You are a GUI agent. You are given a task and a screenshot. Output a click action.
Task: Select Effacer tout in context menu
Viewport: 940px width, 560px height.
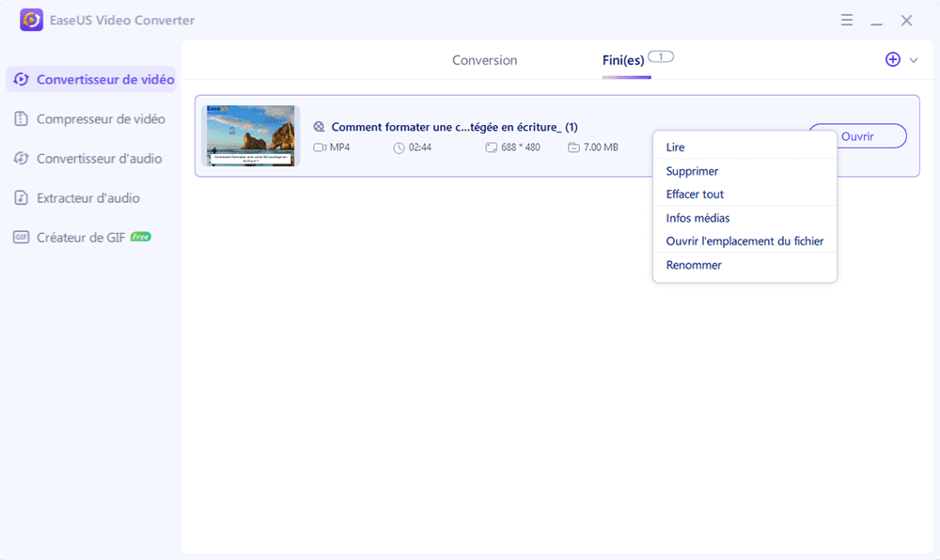[695, 194]
